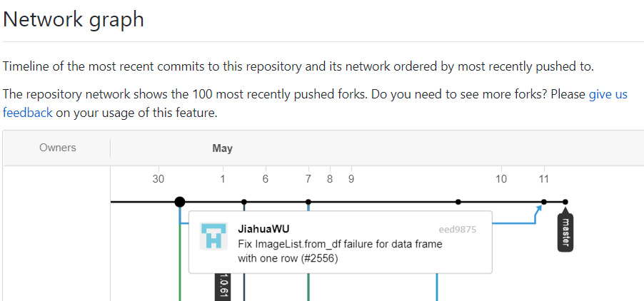Select the date label 6

pyautogui.click(x=266, y=179)
